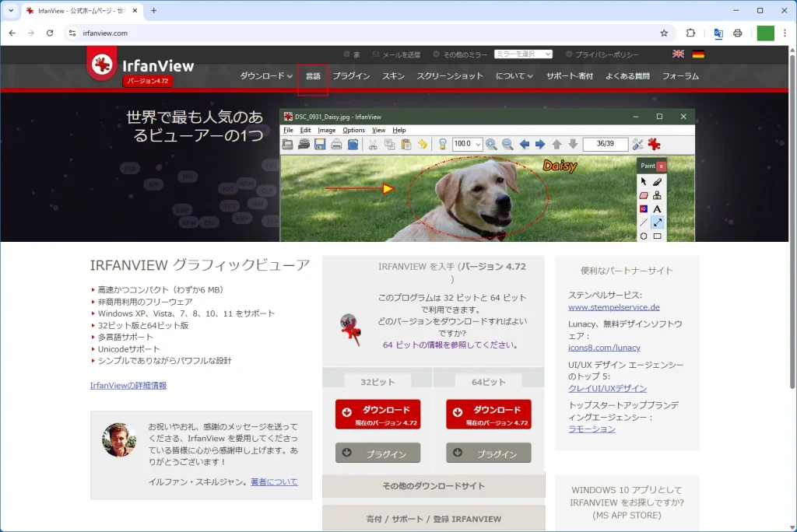Open スクリーンショット in the navigation bar

pos(450,75)
